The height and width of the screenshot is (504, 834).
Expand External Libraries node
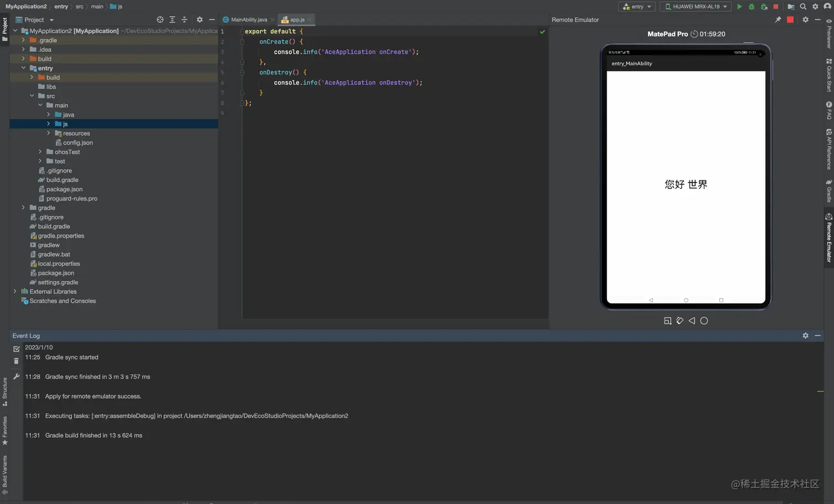[x=15, y=292]
